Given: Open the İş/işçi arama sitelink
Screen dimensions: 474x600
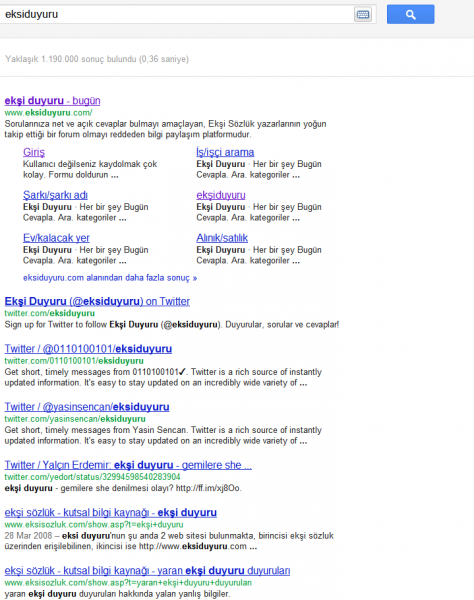Looking at the screenshot, I should 225,152.
